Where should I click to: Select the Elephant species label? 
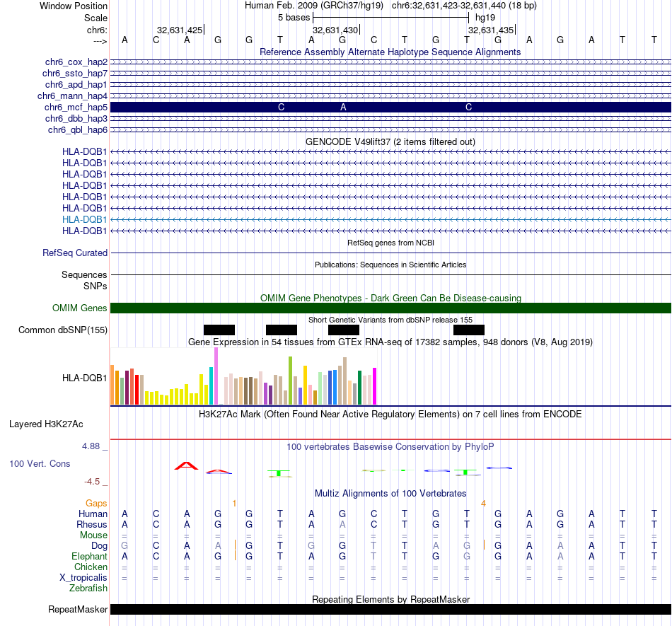pos(90,556)
